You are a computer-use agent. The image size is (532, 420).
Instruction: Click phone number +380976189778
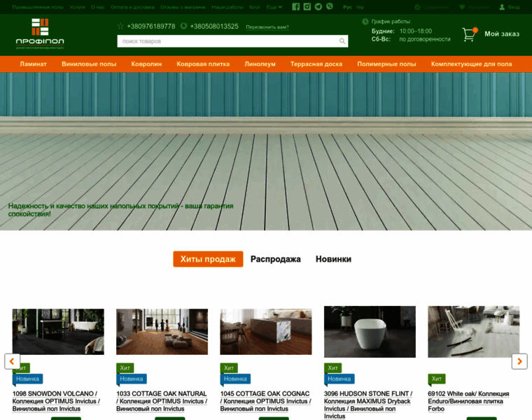click(151, 27)
